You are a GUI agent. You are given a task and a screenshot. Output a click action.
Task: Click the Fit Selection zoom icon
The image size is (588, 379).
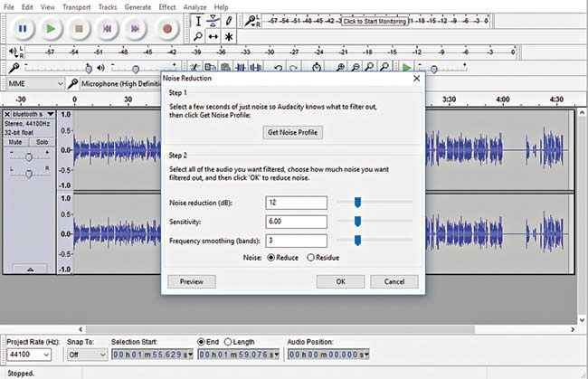point(369,68)
